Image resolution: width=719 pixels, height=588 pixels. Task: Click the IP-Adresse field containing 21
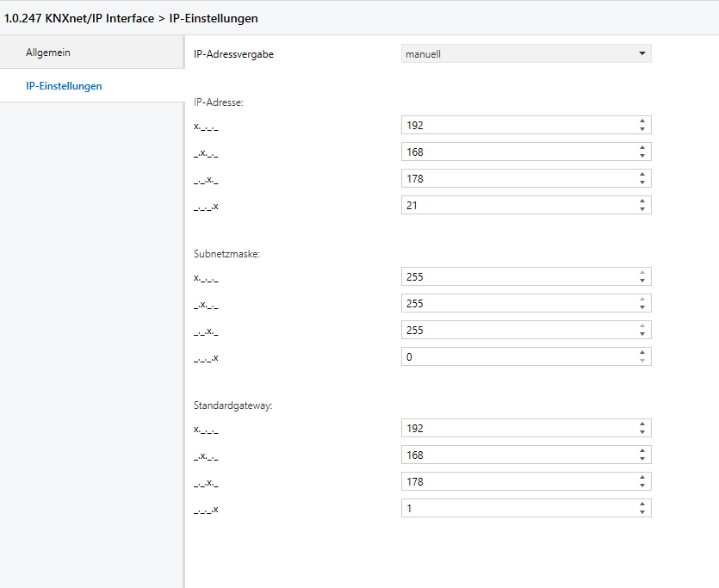517,206
